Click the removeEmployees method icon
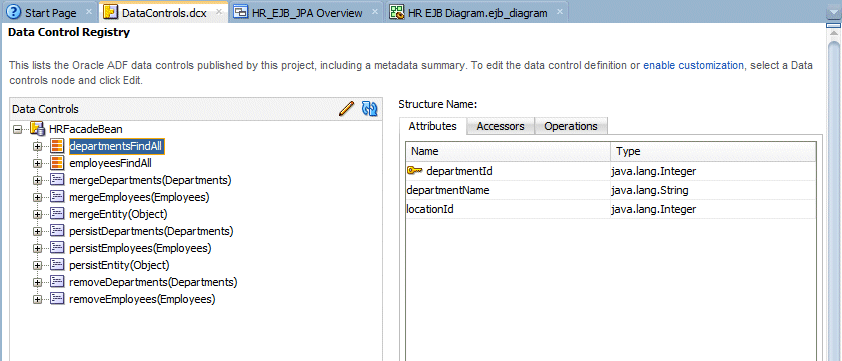Viewport: 842px width, 361px height. click(57, 299)
